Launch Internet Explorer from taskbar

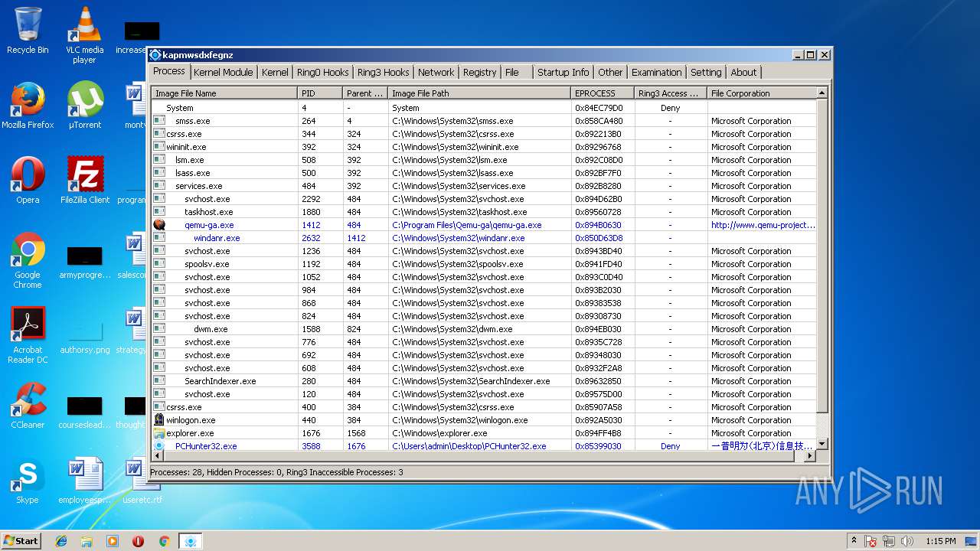click(61, 541)
